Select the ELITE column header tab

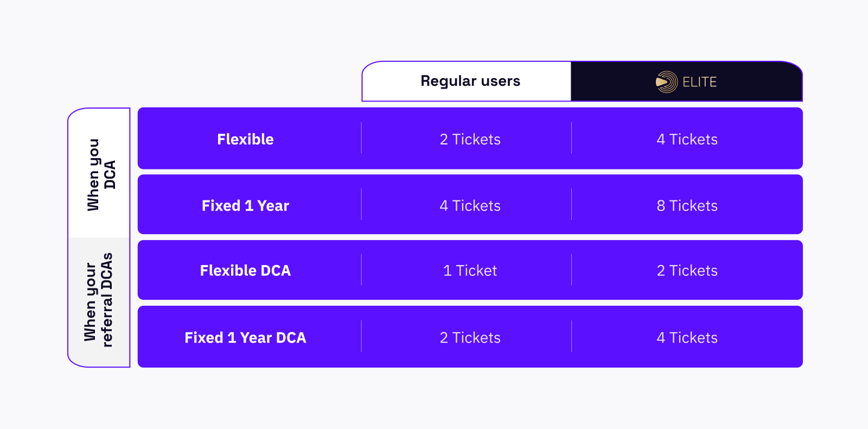click(687, 81)
